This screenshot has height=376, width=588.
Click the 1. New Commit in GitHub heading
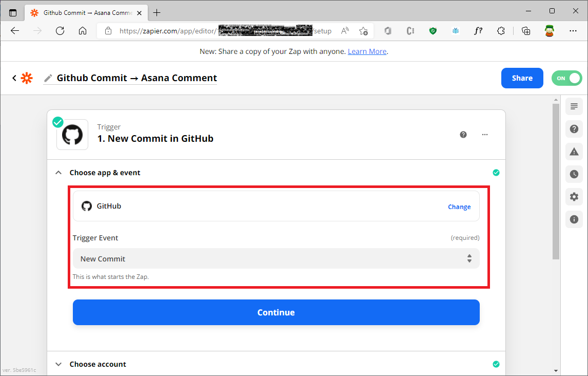[x=155, y=139]
